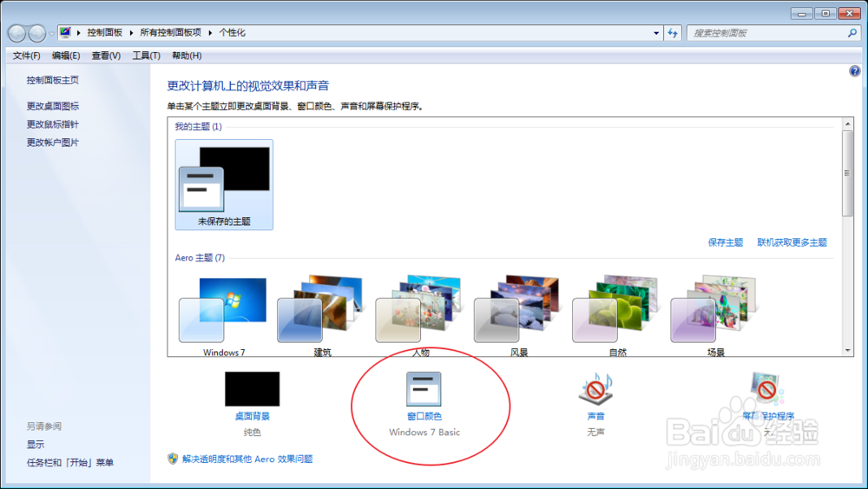Open recent pages dropdown beside navigation arrows
Image resolution: width=868 pixels, height=489 pixels.
[51, 34]
